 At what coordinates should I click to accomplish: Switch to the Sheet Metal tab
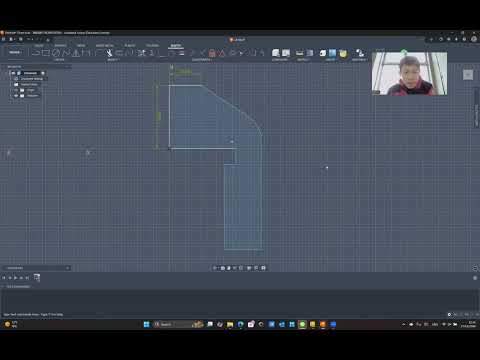pos(105,45)
